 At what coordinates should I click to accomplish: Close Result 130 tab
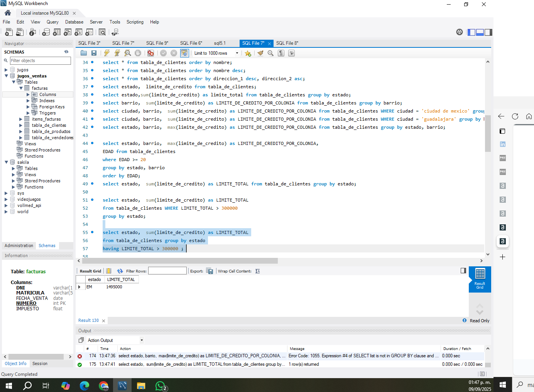(103, 321)
